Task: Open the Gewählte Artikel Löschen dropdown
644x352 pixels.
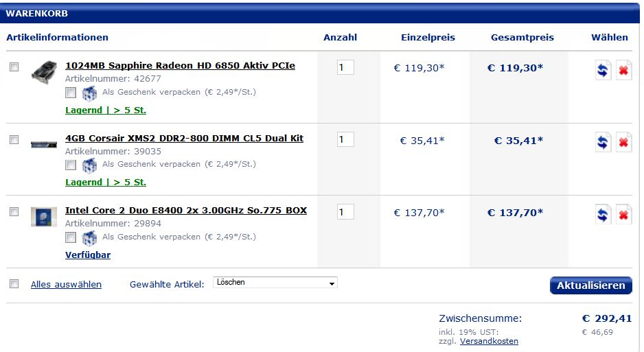Action: click(275, 283)
